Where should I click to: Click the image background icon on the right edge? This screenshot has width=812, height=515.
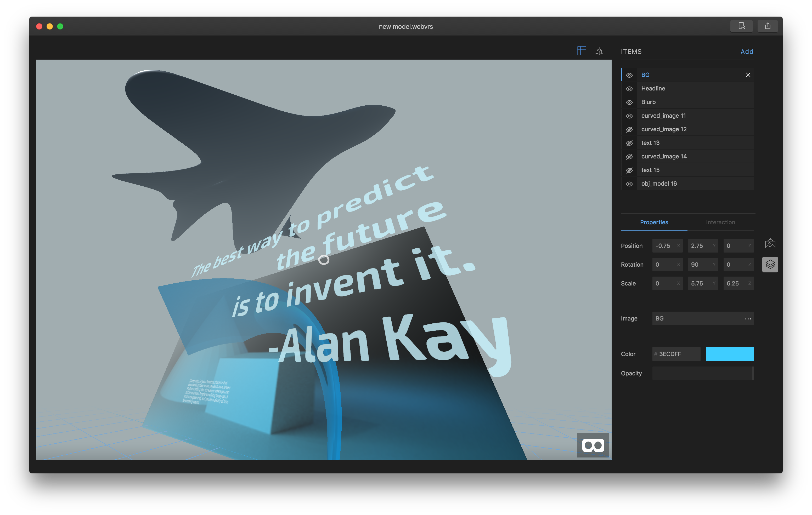click(770, 243)
